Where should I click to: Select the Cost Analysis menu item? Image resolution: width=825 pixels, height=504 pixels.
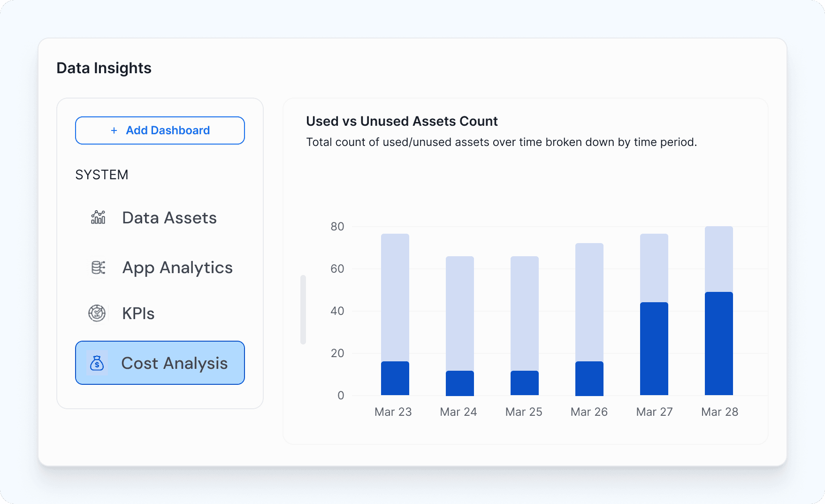tap(160, 363)
